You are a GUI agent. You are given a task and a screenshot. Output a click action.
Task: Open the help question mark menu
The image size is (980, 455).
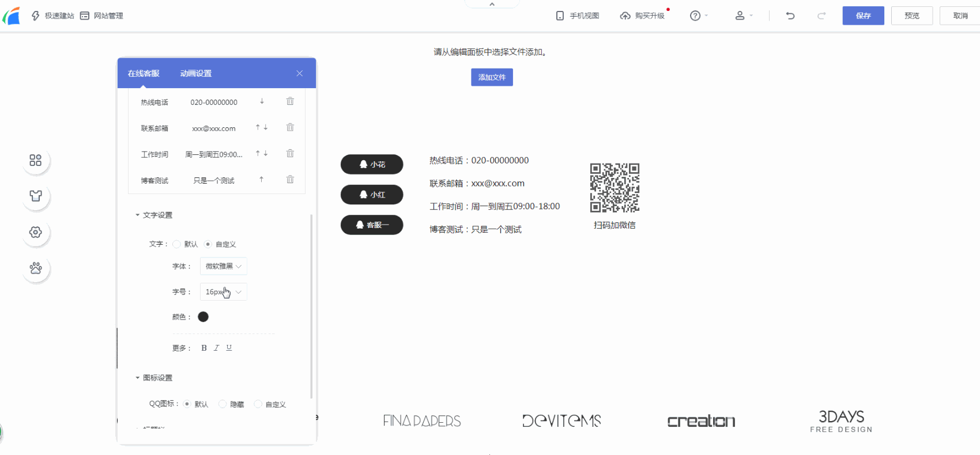(x=698, y=16)
